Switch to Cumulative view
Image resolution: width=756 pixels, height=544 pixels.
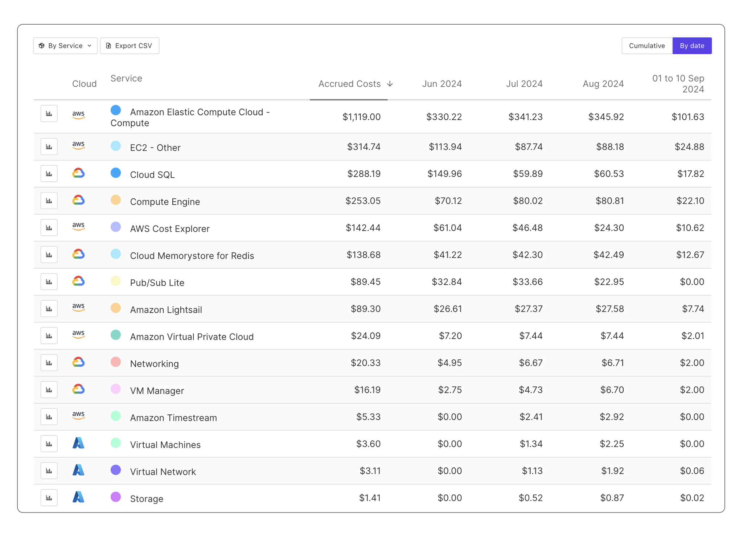(x=647, y=46)
